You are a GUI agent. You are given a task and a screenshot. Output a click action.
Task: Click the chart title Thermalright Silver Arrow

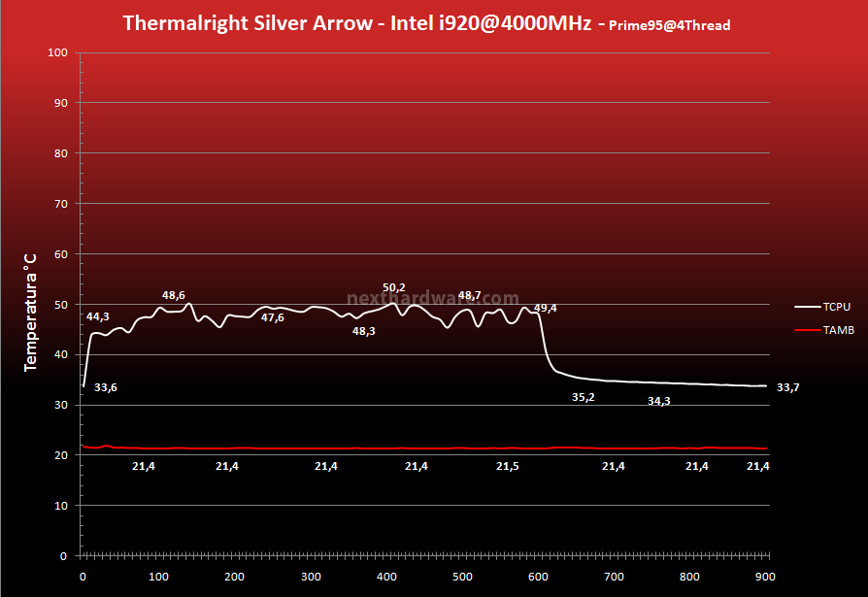click(248, 23)
